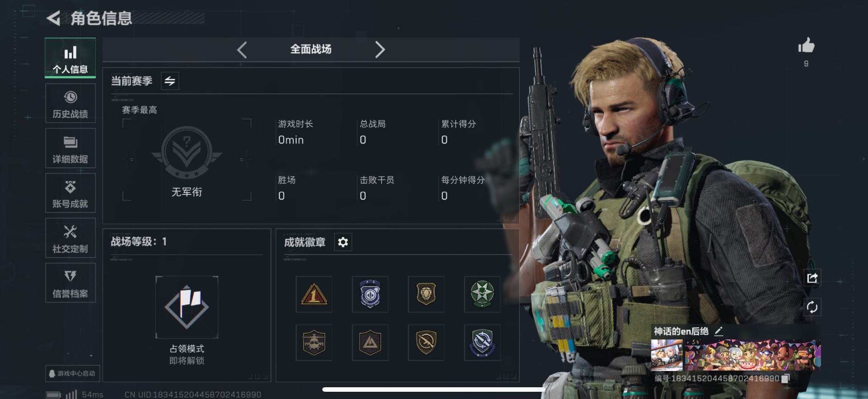Open the 社交定制 sidebar tab
The image size is (868, 399).
point(70,238)
